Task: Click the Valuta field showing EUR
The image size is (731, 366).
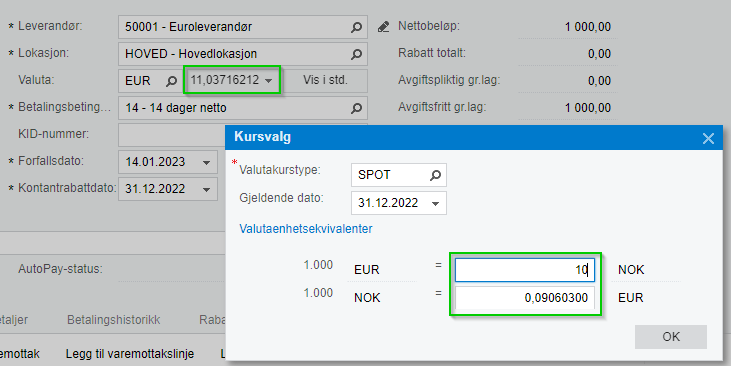Action: tap(150, 81)
